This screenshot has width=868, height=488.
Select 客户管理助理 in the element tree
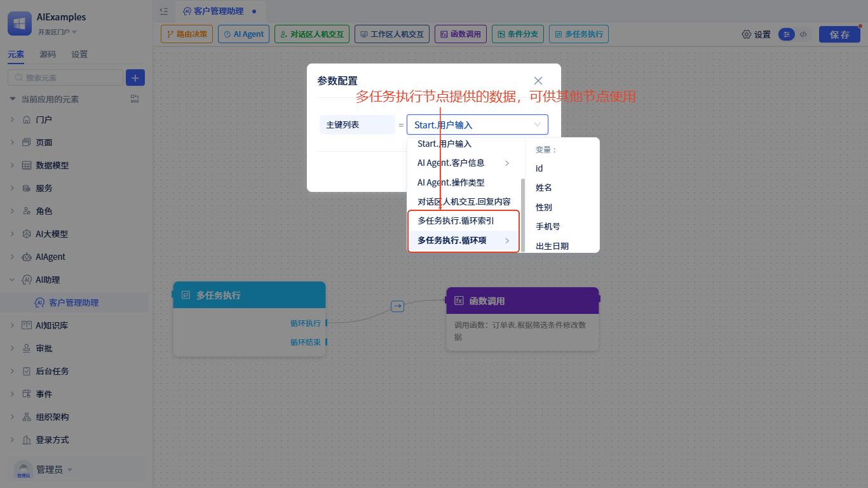(x=74, y=302)
